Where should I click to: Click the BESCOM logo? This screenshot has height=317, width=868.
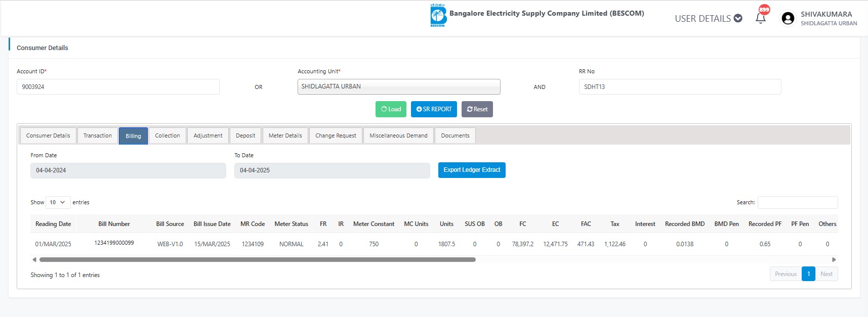(x=438, y=15)
